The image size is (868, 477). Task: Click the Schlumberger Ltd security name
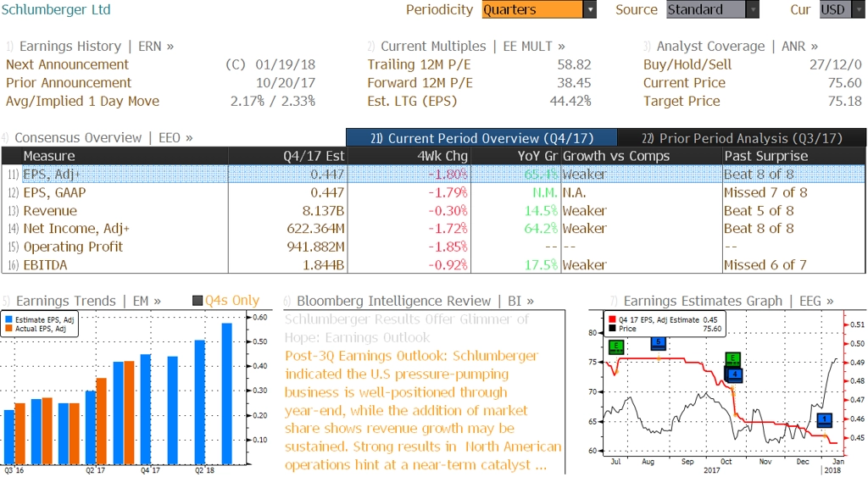click(x=56, y=9)
